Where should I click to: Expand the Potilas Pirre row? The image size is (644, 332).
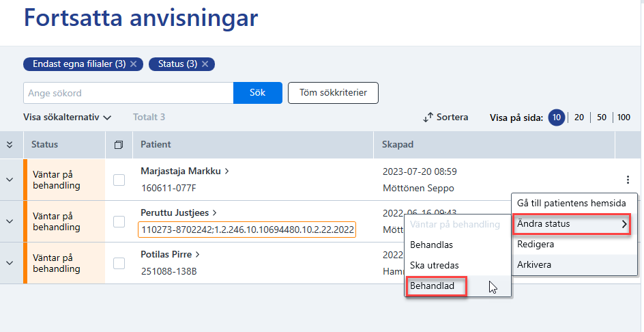click(x=10, y=263)
